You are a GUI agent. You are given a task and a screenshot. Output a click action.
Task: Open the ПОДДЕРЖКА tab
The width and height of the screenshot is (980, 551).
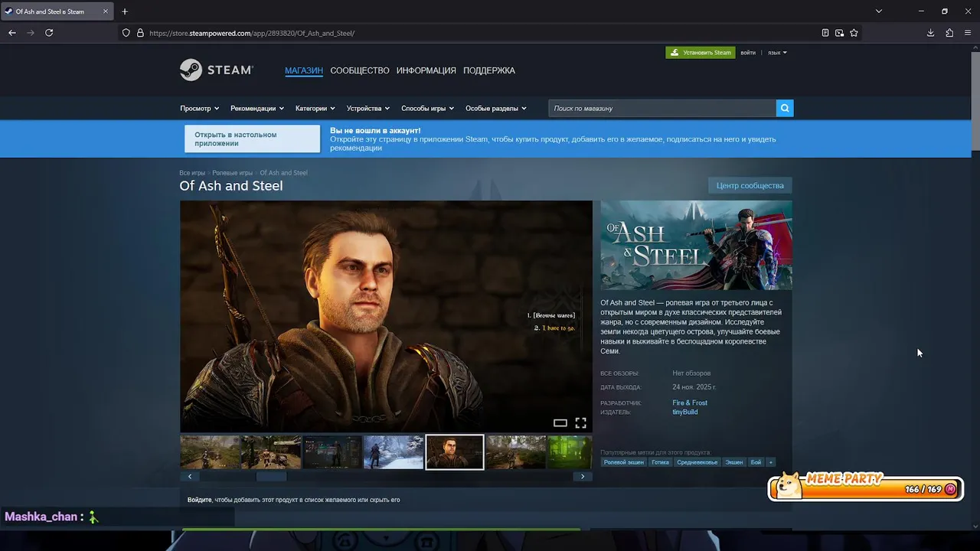(x=489, y=70)
